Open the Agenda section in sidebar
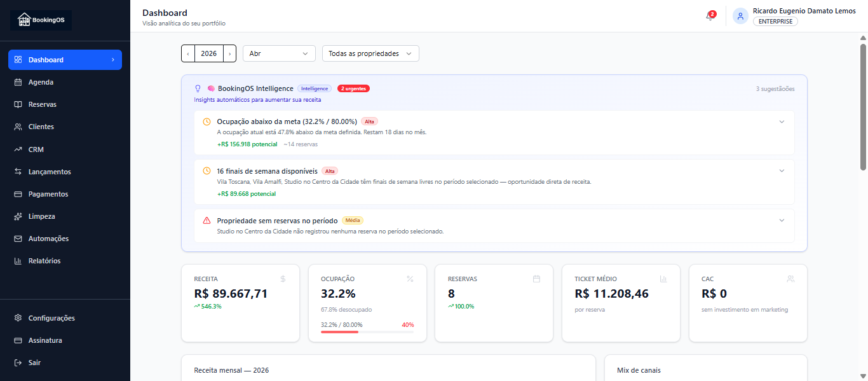Image resolution: width=868 pixels, height=381 pixels. [x=40, y=81]
